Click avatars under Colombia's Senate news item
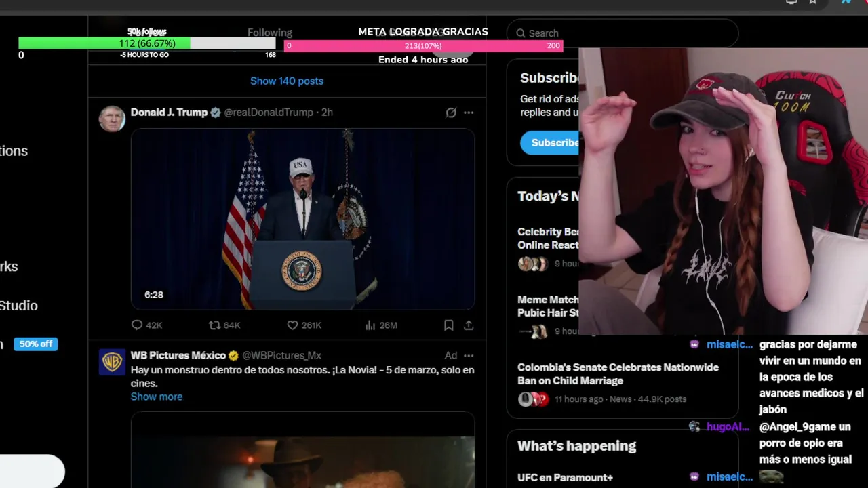This screenshot has width=868, height=488. pyautogui.click(x=533, y=399)
